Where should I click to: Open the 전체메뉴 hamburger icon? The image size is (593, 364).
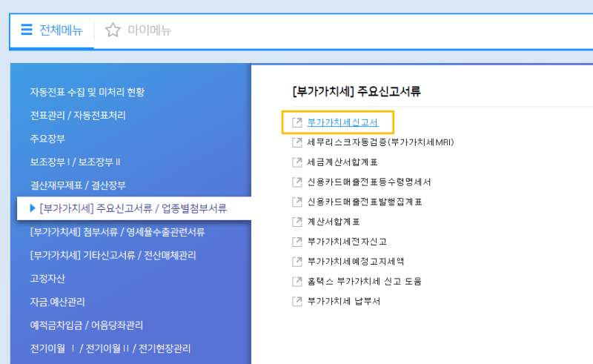click(27, 30)
